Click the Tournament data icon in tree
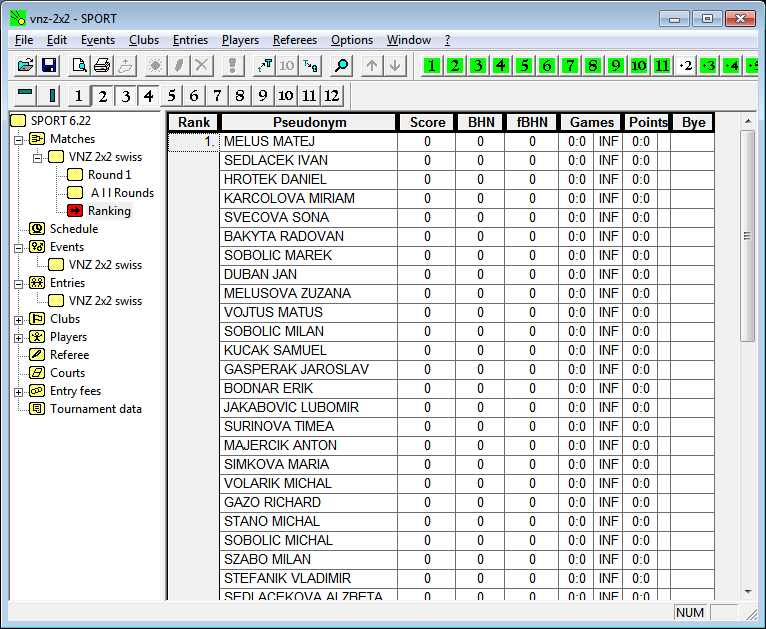The height and width of the screenshot is (629, 766). (37, 409)
